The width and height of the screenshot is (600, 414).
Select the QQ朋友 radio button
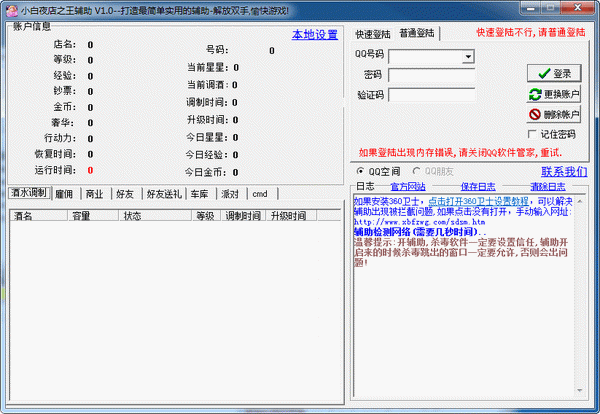(x=416, y=171)
